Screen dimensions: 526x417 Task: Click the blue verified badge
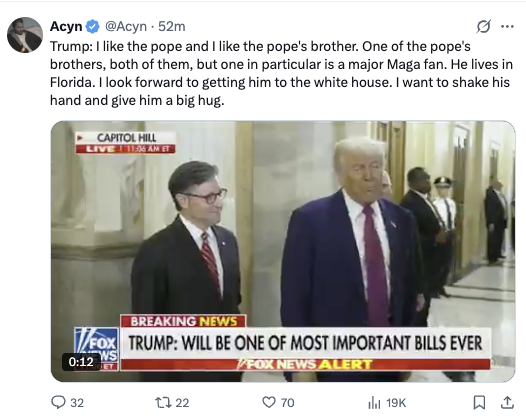tap(92, 27)
